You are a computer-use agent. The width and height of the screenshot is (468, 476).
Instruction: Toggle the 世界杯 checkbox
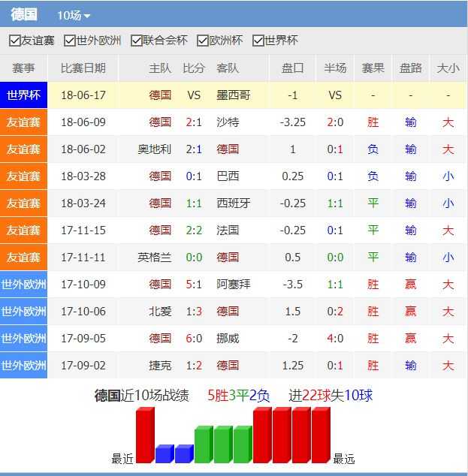[x=258, y=41]
